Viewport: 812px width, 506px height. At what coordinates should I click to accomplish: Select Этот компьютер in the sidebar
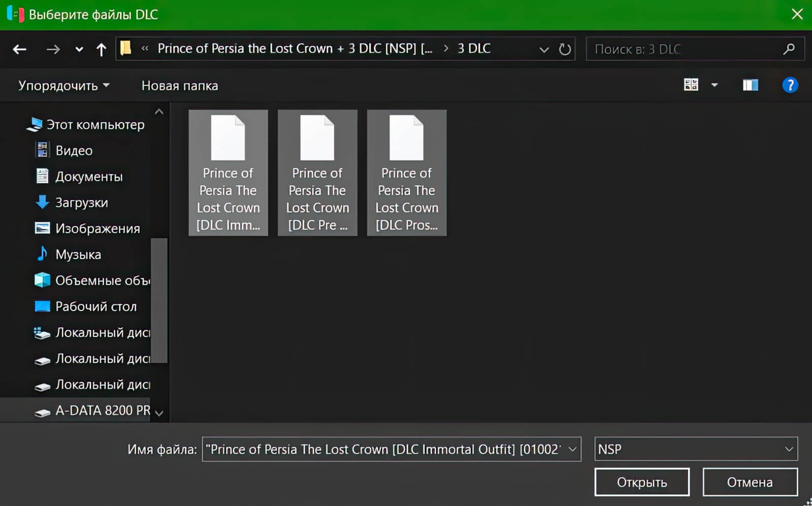point(95,124)
